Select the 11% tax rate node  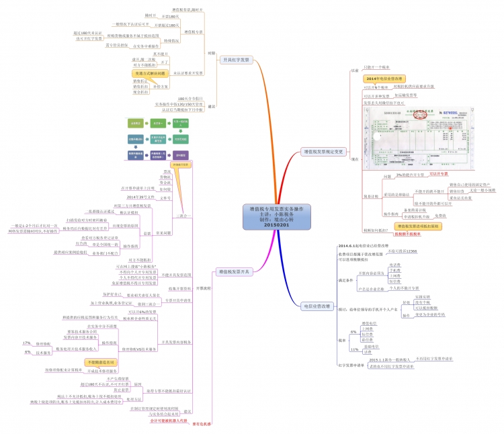pyautogui.click(x=353, y=349)
